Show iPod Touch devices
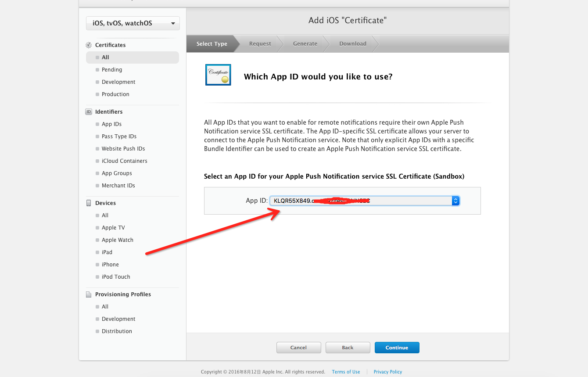The image size is (588, 377). (x=116, y=277)
